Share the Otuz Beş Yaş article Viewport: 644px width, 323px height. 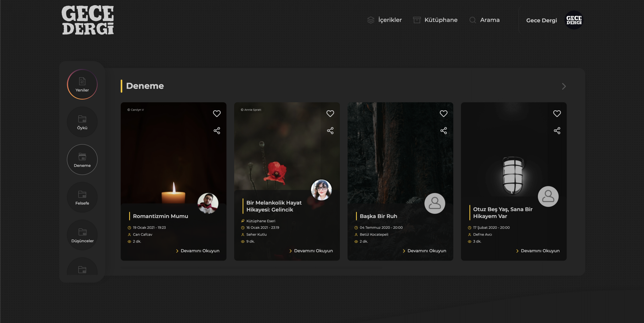tap(557, 131)
